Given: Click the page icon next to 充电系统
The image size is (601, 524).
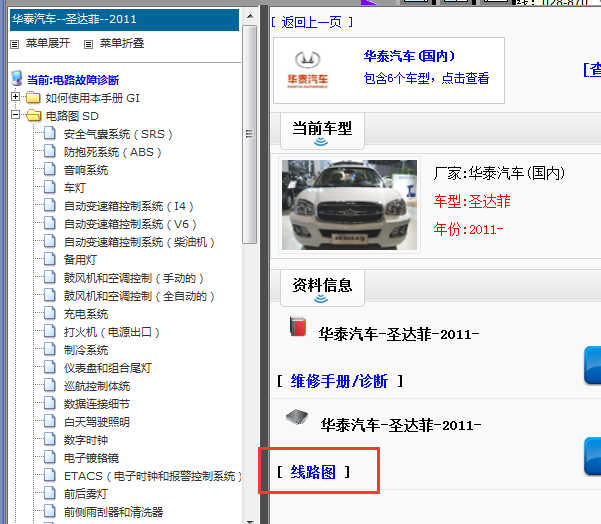Looking at the screenshot, I should coord(49,313).
